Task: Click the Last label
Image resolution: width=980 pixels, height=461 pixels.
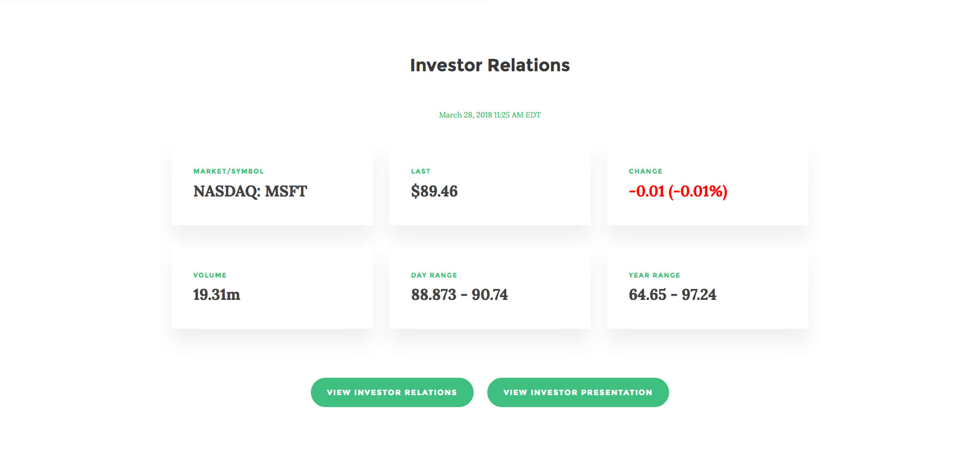Action: [x=421, y=171]
